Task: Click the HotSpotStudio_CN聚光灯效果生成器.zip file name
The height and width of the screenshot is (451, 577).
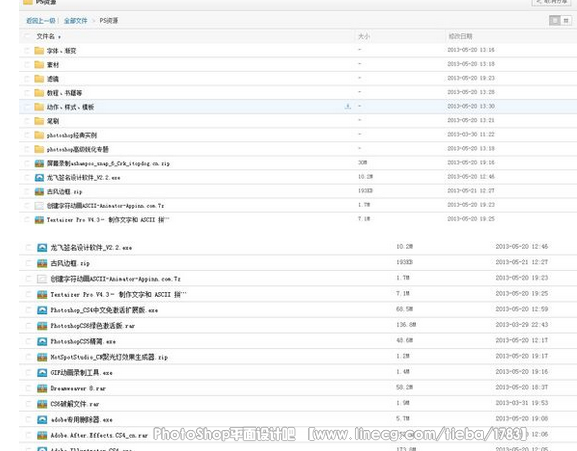Action: [x=109, y=357]
